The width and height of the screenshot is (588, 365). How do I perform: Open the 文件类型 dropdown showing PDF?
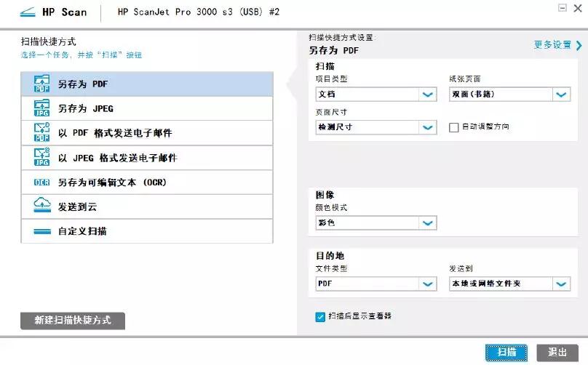pyautogui.click(x=376, y=284)
